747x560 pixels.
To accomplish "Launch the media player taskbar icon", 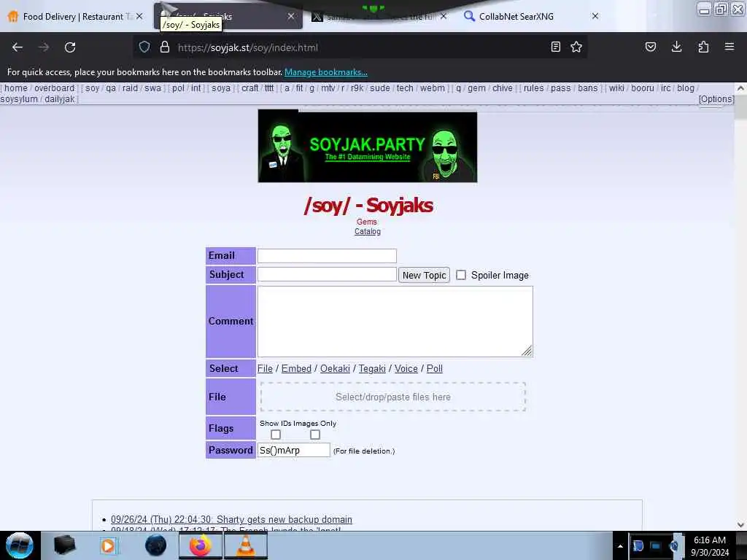I will pyautogui.click(x=108, y=545).
